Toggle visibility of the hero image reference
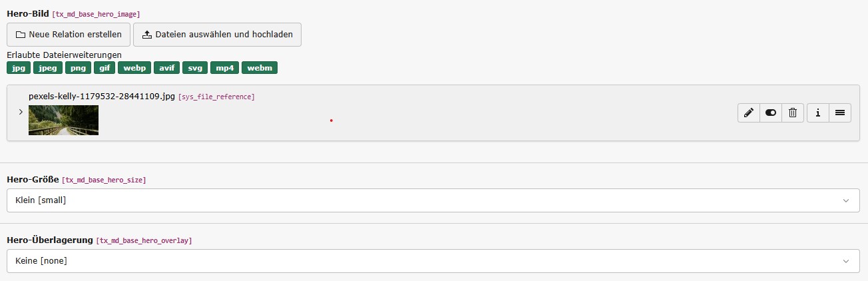868x281 pixels. click(x=771, y=113)
